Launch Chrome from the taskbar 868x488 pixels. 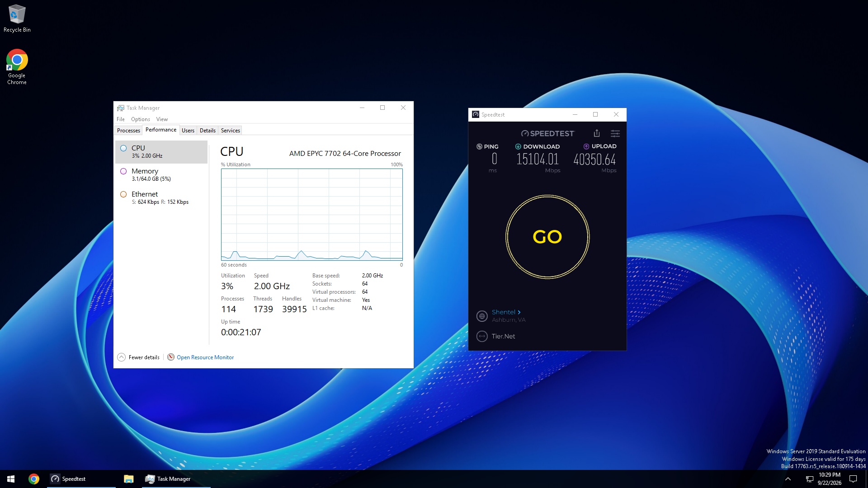pos(34,479)
